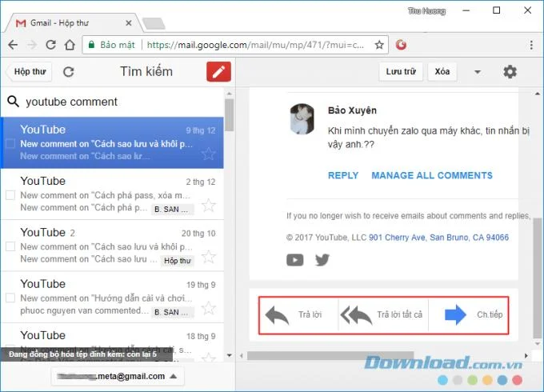Open Chrome three-dot menu
The image size is (544, 392).
pos(531,45)
